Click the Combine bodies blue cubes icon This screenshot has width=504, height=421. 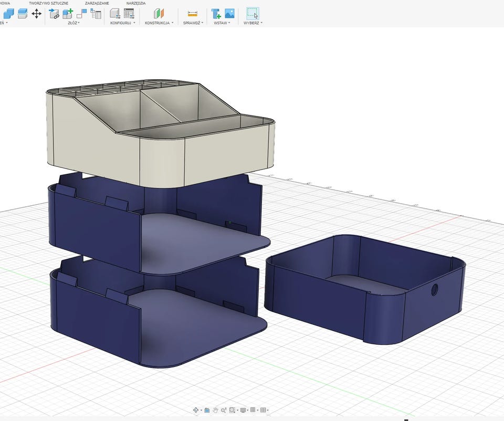click(9, 14)
